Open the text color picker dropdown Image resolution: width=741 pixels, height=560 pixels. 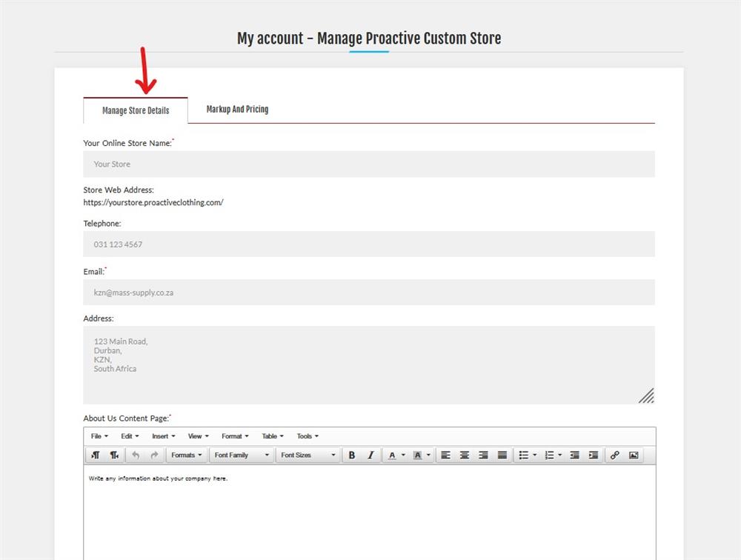tap(395, 455)
